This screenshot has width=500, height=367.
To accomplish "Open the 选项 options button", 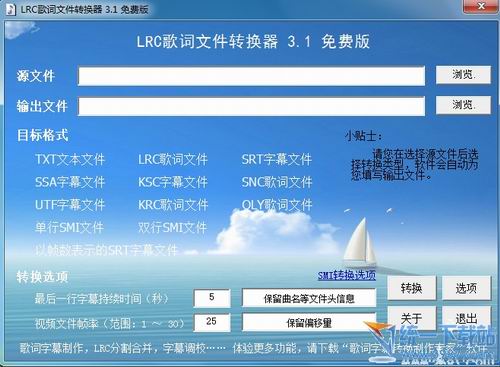I will (x=466, y=288).
